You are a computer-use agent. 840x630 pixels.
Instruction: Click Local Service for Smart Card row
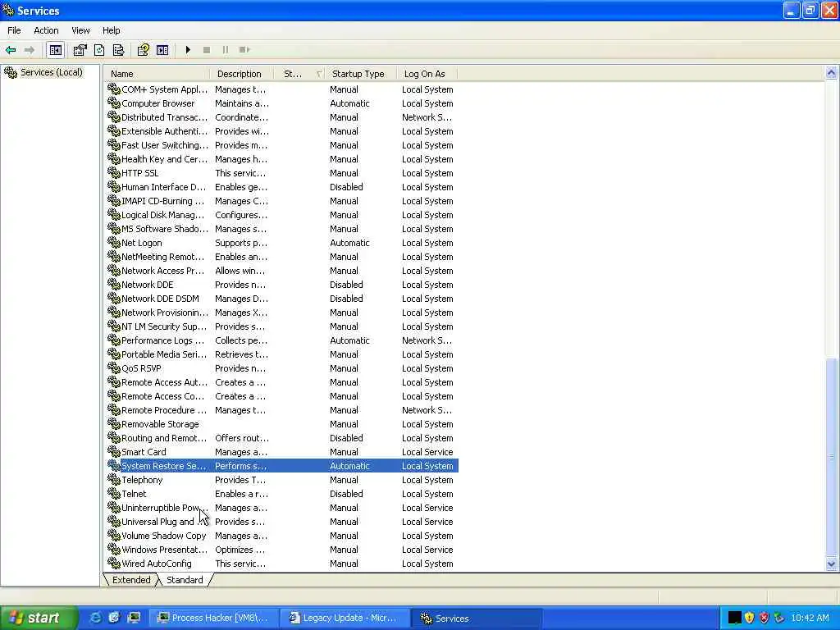[x=427, y=452]
